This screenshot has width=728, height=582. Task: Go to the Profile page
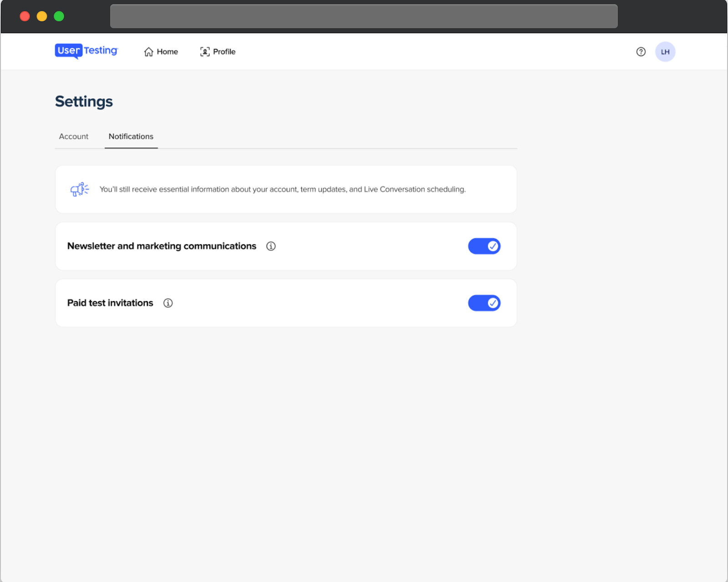218,52
